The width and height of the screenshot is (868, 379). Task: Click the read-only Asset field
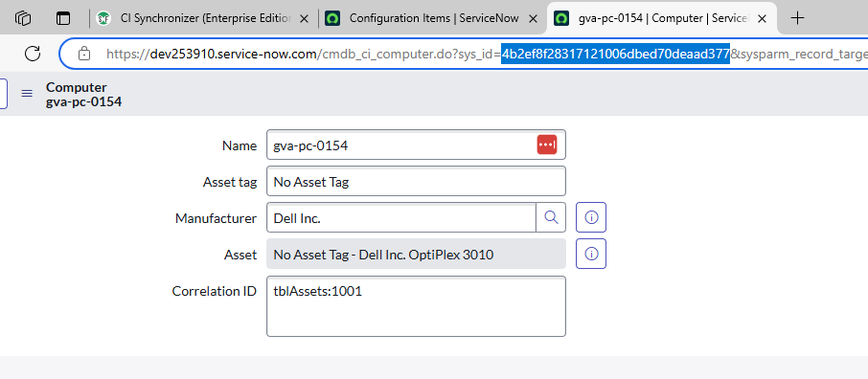pyautogui.click(x=416, y=254)
